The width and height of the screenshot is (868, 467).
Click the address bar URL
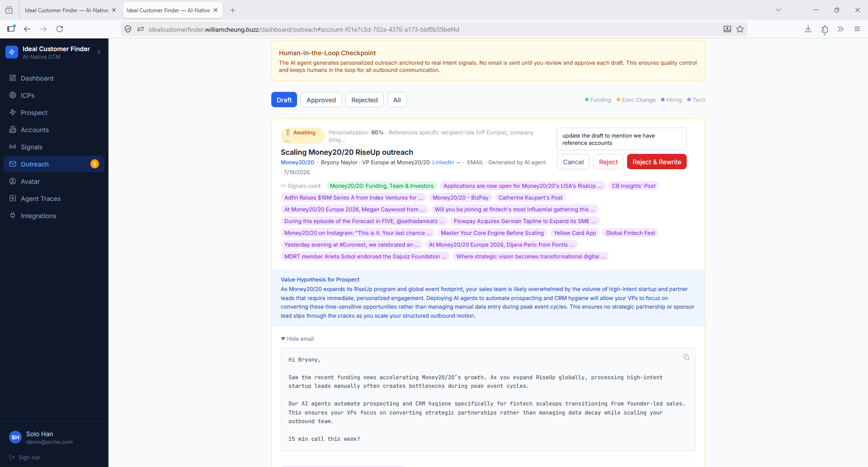[x=304, y=29]
